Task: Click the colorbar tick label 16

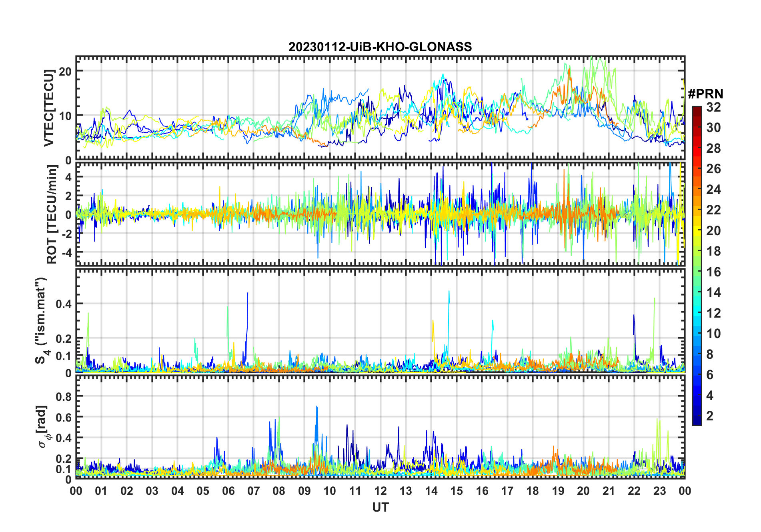Action: point(713,272)
